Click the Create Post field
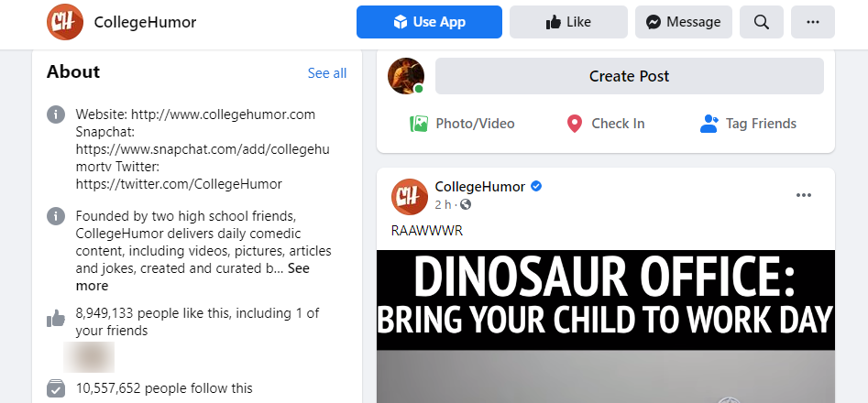The width and height of the screenshot is (868, 403). click(630, 76)
